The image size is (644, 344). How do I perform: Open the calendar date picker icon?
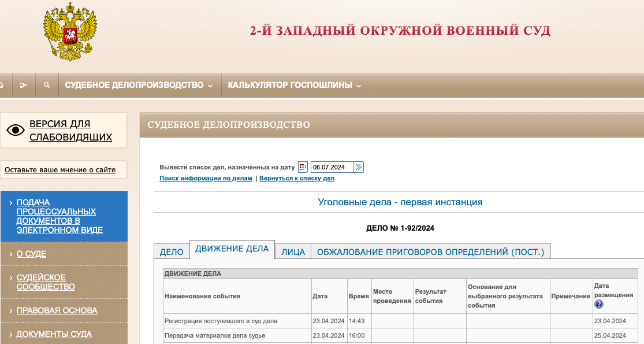[303, 167]
